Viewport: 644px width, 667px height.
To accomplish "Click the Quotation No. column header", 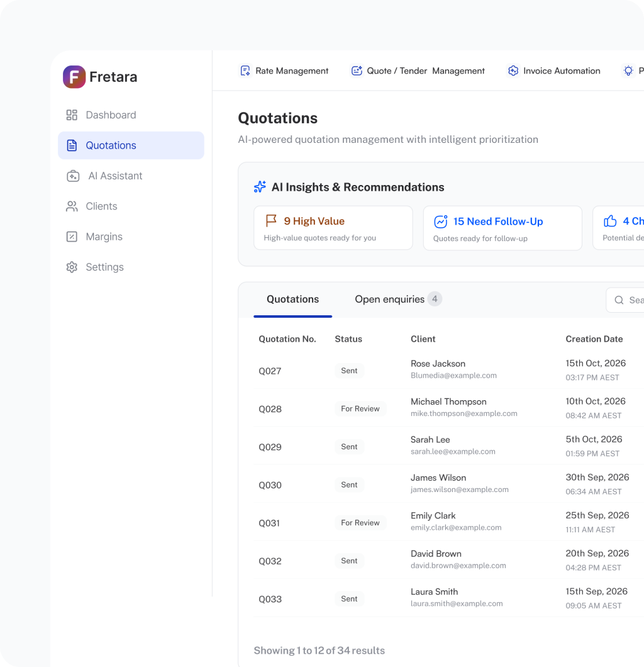I will (x=287, y=339).
